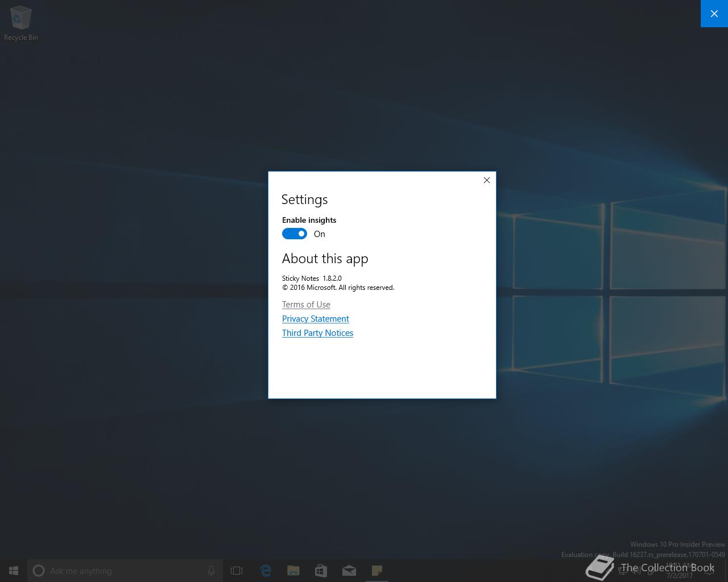Click the Cortana Ask me anything box
The width and height of the screenshot is (728, 582).
pos(125,571)
